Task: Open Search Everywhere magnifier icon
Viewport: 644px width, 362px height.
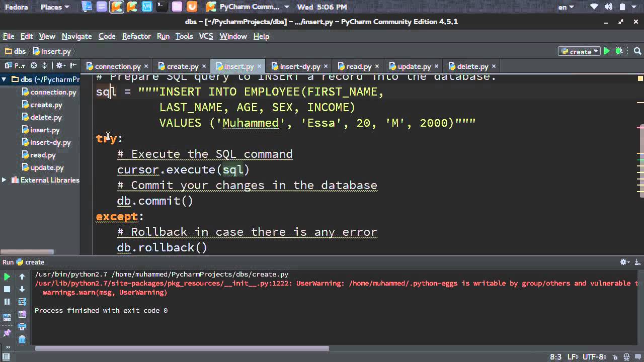Action: [637, 51]
